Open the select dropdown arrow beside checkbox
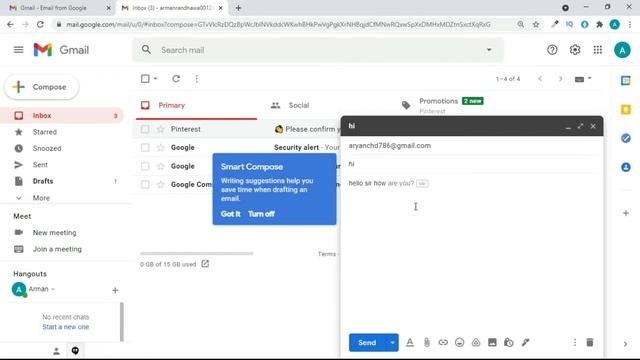 tap(156, 78)
